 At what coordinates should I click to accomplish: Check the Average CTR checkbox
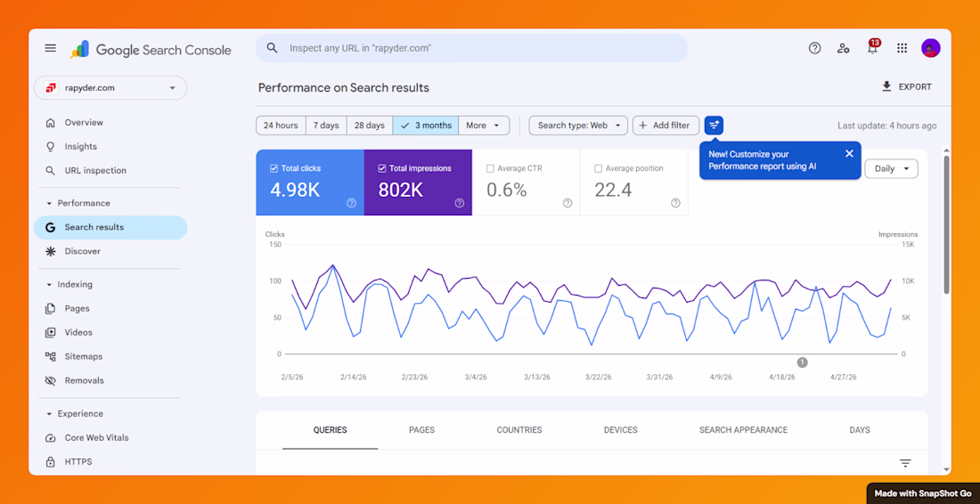coord(490,168)
